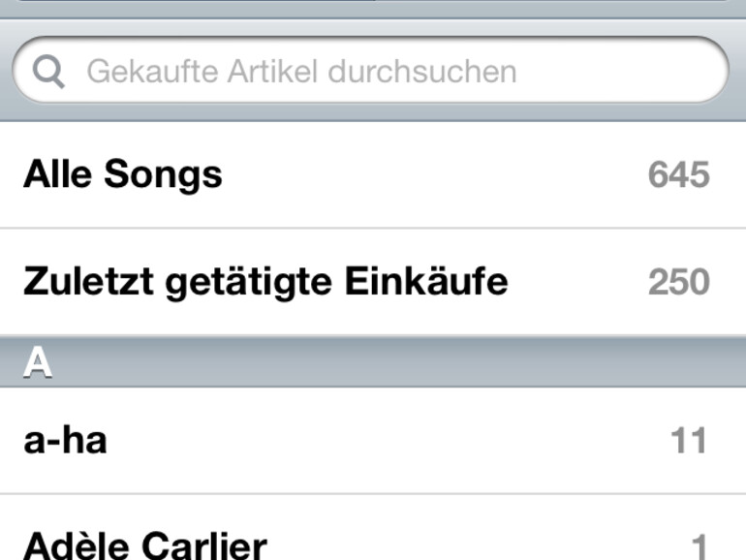Click the gray toolbar area left of the search field

pyautogui.click(x=5, y=71)
